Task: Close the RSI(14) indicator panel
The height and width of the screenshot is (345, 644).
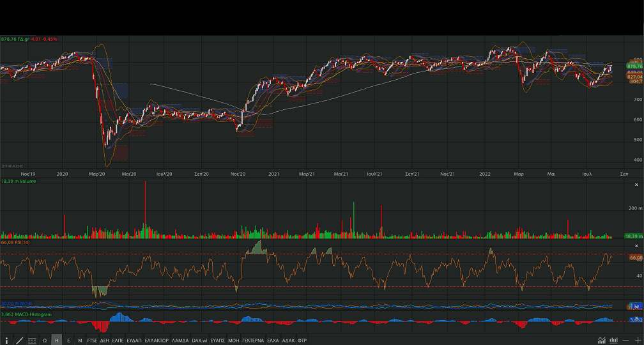Action: (x=636, y=246)
